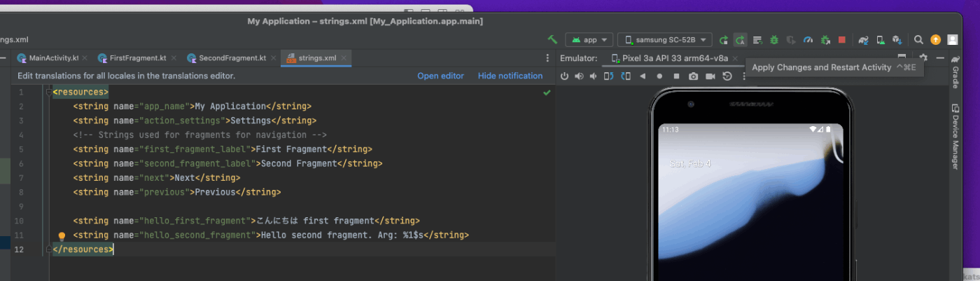
Task: Click the "hello_second_fragment" name attribute
Action: [x=197, y=235]
